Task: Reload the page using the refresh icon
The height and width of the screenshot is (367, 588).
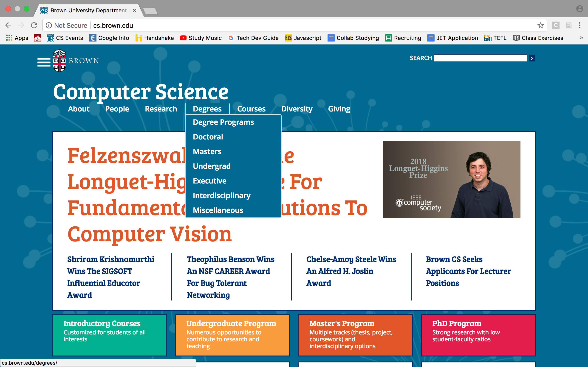Action: pyautogui.click(x=34, y=25)
